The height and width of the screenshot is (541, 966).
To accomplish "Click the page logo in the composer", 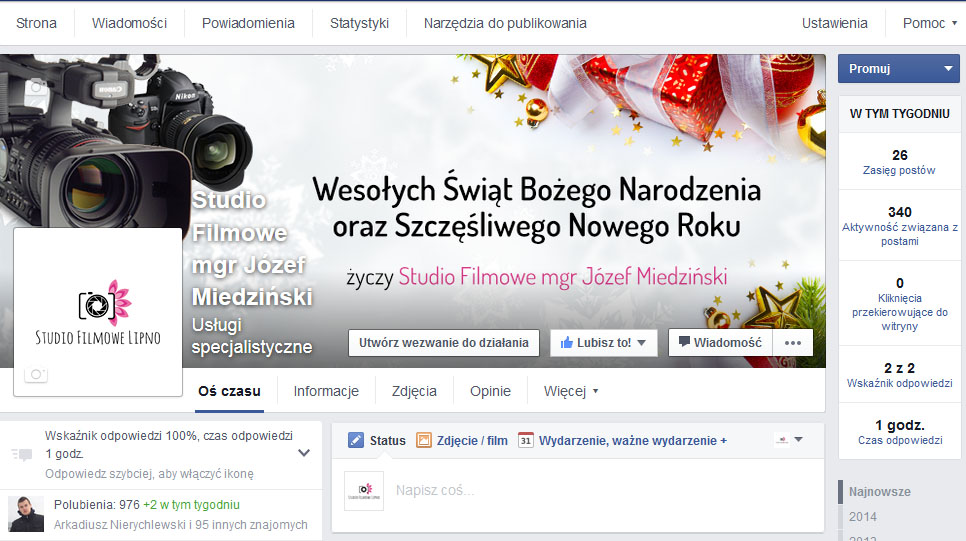I will pos(364,490).
